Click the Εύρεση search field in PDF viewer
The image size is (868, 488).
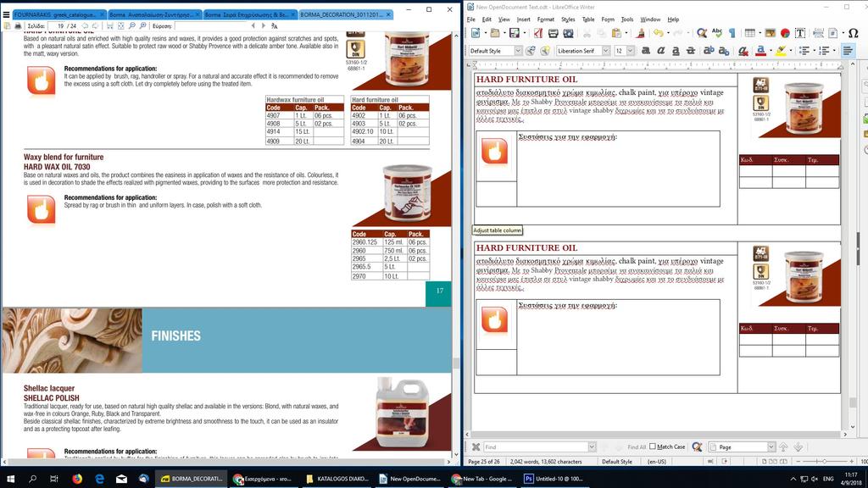(211, 25)
